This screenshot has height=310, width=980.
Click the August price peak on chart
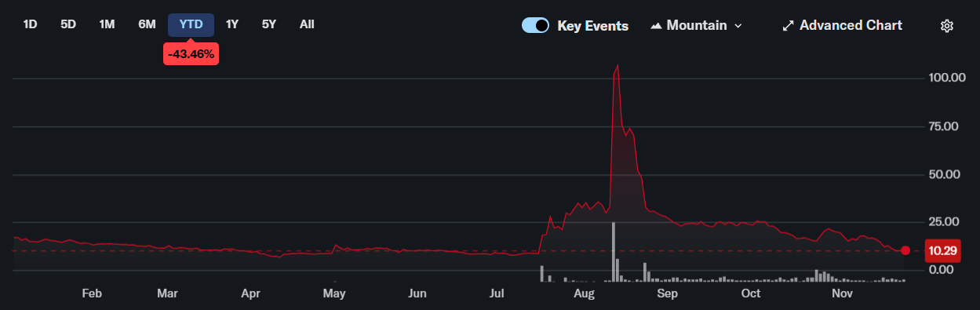(x=618, y=65)
